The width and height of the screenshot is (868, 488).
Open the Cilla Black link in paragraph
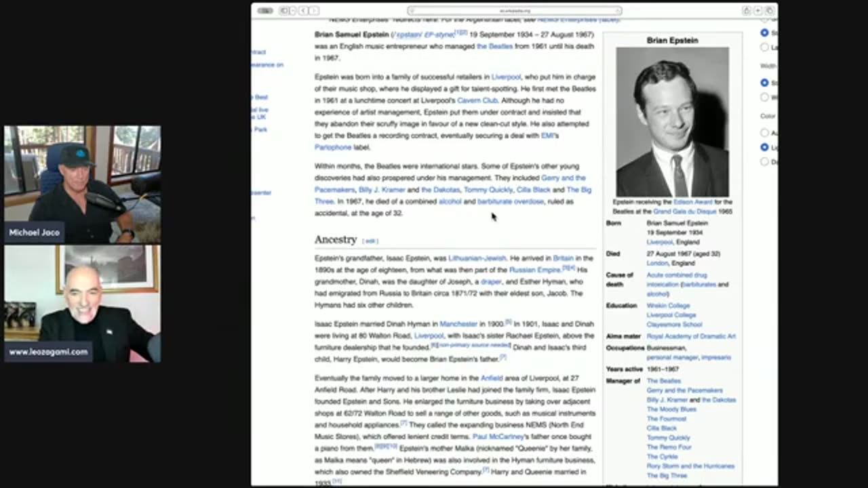pos(533,190)
